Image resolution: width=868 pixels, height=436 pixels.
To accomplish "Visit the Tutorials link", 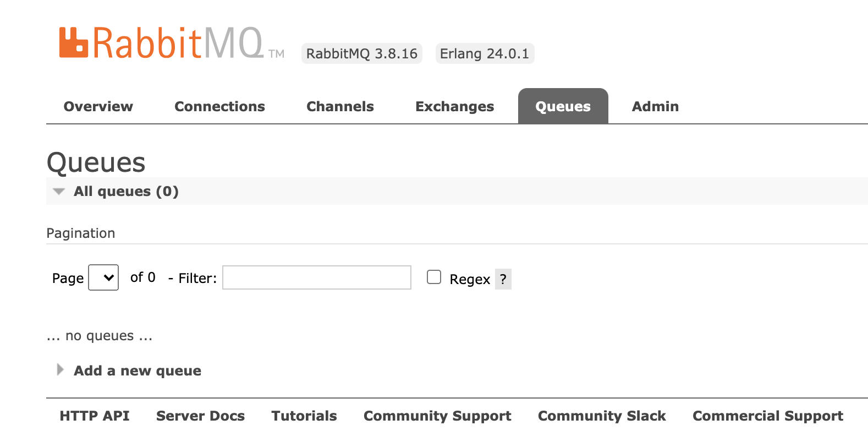I will coord(304,416).
